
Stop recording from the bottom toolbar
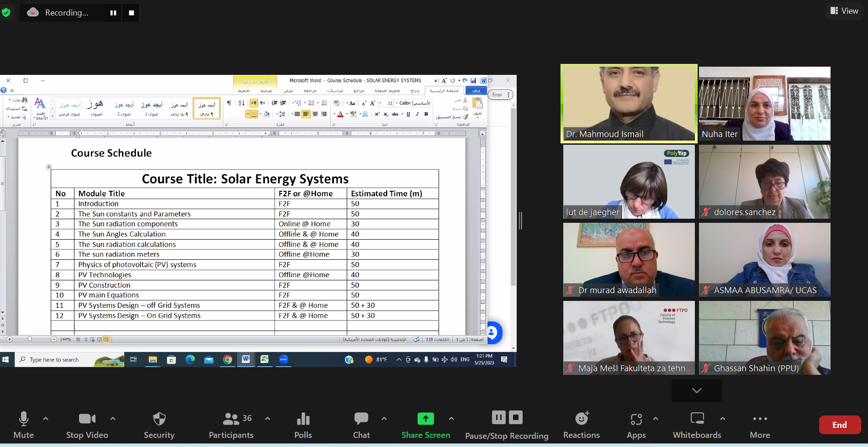516,417
